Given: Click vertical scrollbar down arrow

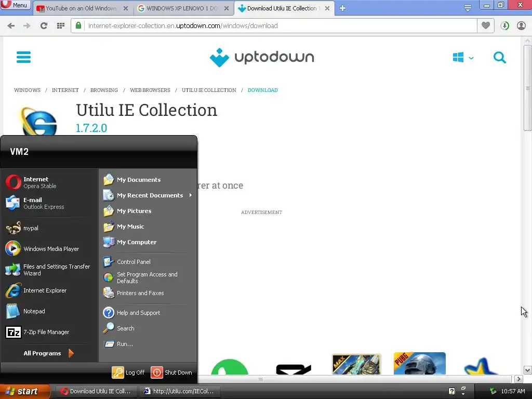Looking at the screenshot, I should coord(527,370).
